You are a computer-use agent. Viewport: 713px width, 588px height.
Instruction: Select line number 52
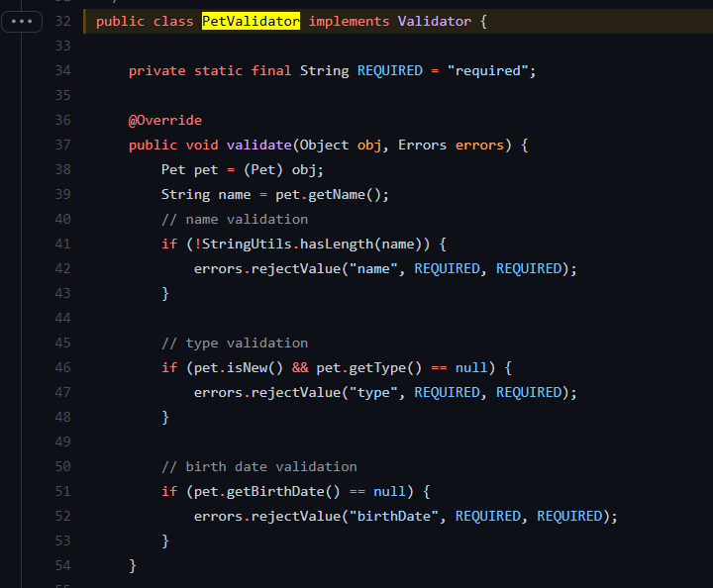point(62,516)
